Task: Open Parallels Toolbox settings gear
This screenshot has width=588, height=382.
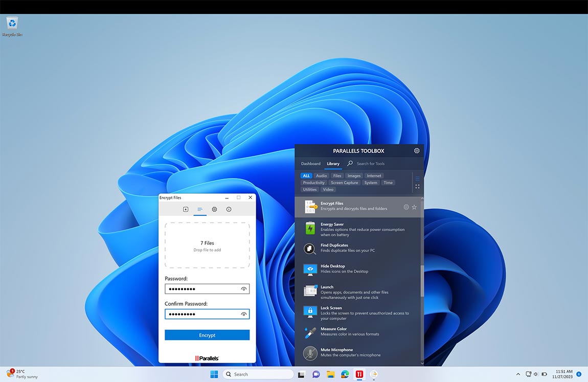Action: pos(416,150)
